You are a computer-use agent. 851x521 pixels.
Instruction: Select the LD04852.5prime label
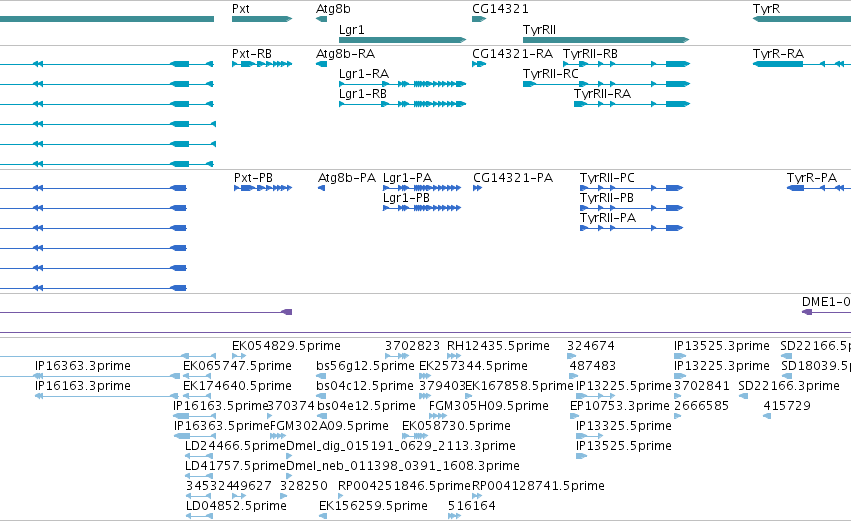click(x=236, y=506)
